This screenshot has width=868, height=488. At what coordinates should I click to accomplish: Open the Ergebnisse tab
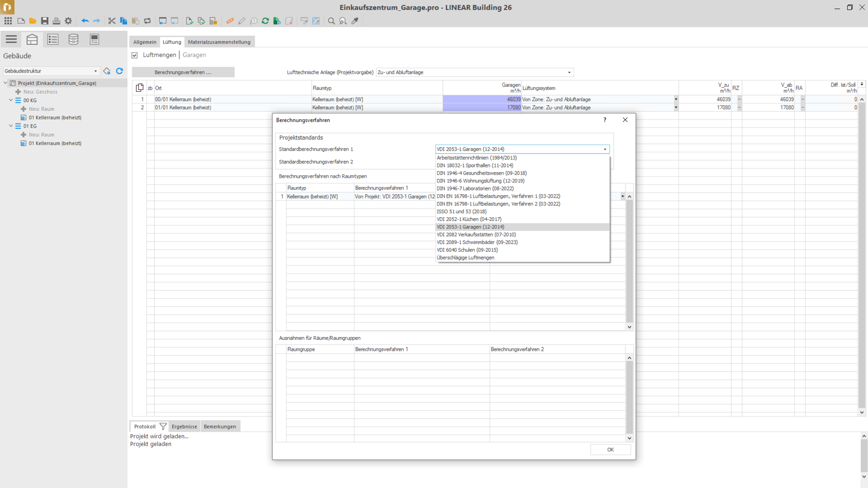(184, 427)
